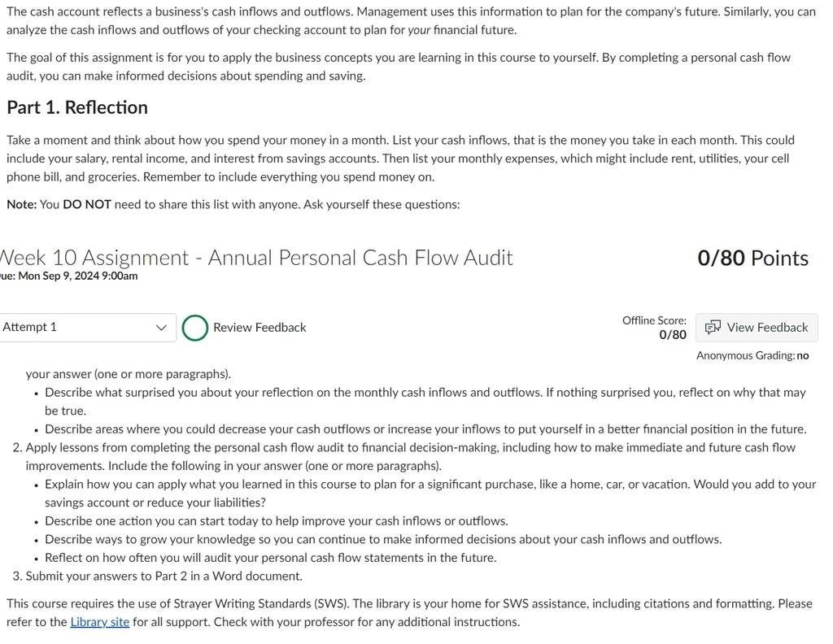The height and width of the screenshot is (644, 833).
Task: Click the speech bubble icon in View Feedback
Action: click(713, 328)
